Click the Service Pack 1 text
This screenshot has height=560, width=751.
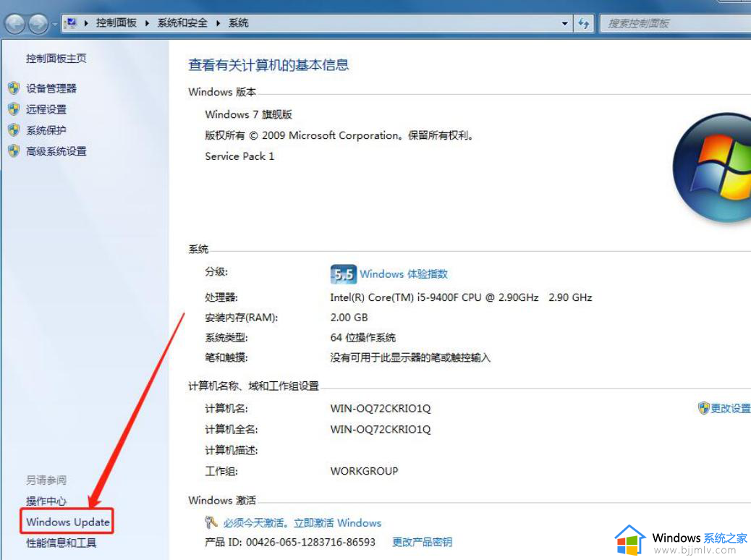(239, 156)
